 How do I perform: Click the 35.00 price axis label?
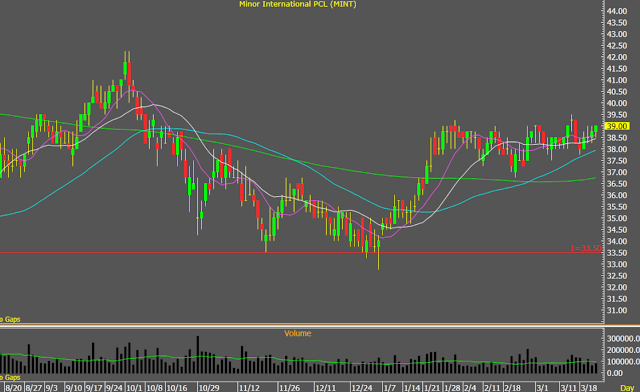(x=617, y=218)
